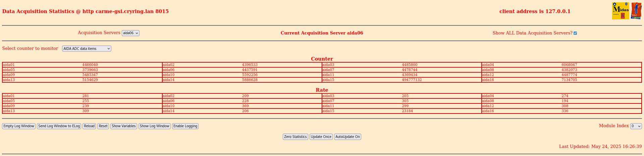
Task: Click the Rate section heading
Action: point(322,90)
